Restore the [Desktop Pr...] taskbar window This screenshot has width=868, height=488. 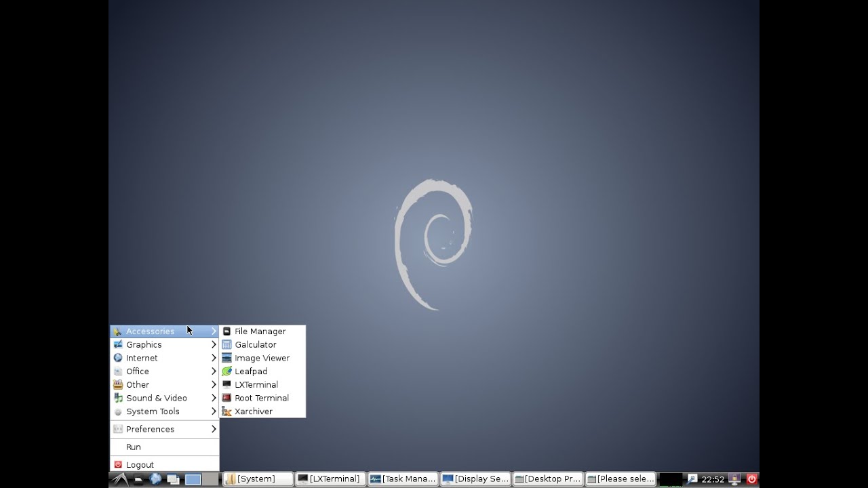pyautogui.click(x=548, y=479)
